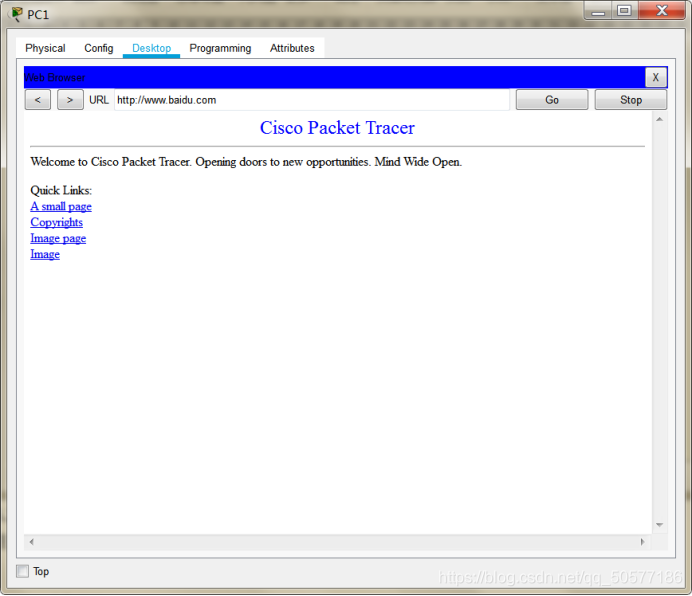This screenshot has width=692, height=596.
Task: Close the PC1 window
Action: 662,11
